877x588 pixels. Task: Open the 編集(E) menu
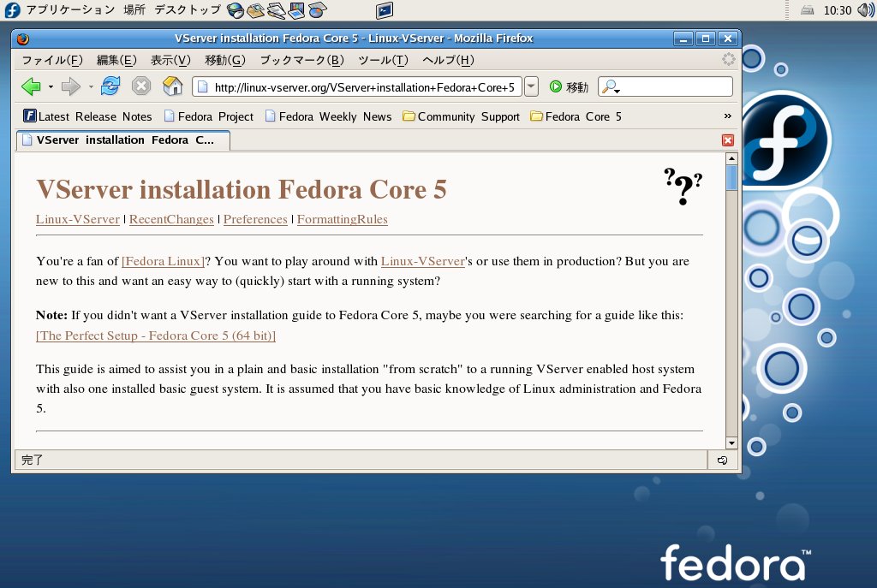(116, 60)
